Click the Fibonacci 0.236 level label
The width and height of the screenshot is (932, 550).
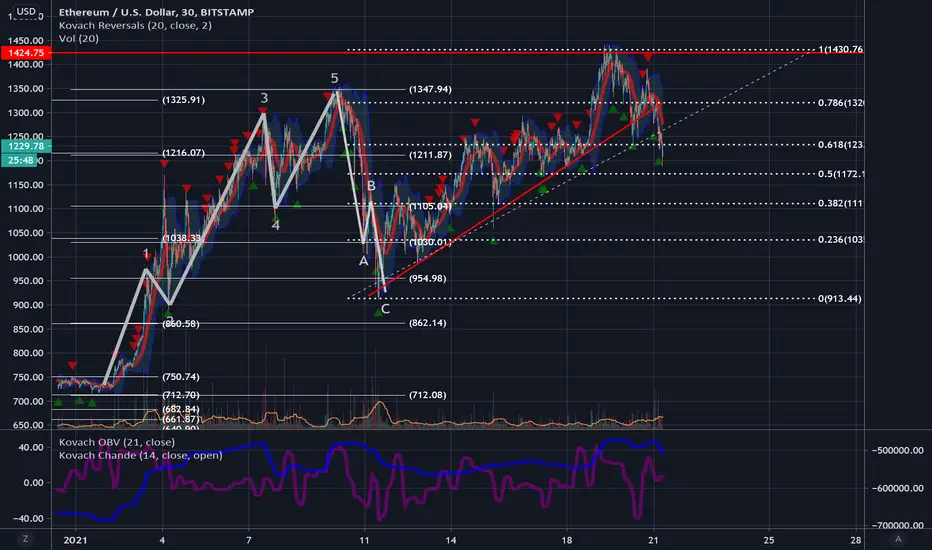840,240
